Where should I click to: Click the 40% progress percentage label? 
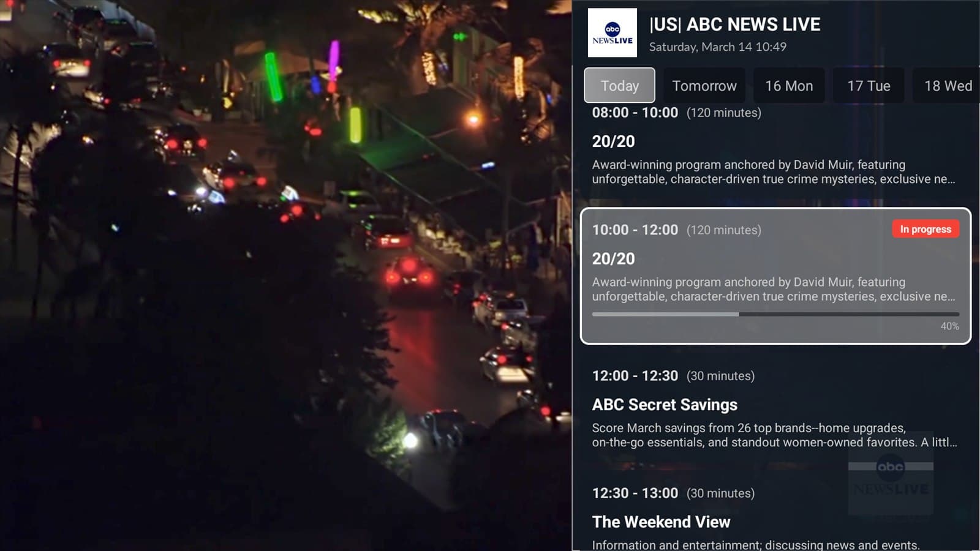pos(949,326)
